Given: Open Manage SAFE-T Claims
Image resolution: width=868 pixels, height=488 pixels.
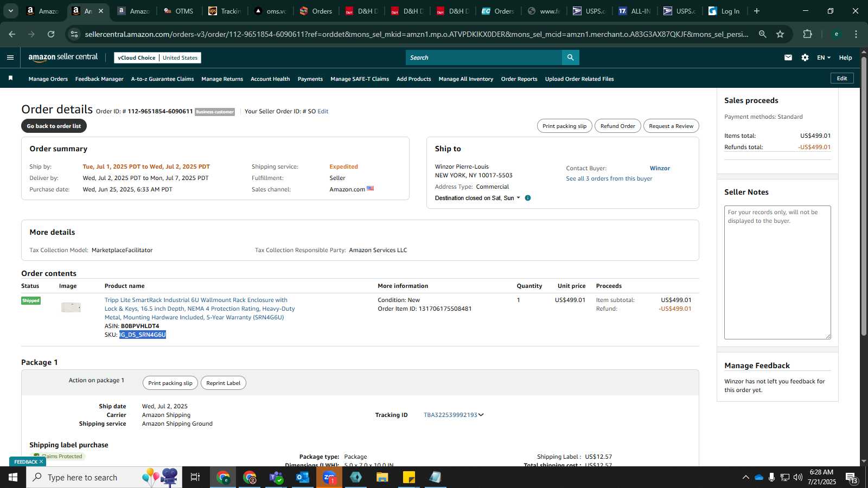Looking at the screenshot, I should 360,79.
